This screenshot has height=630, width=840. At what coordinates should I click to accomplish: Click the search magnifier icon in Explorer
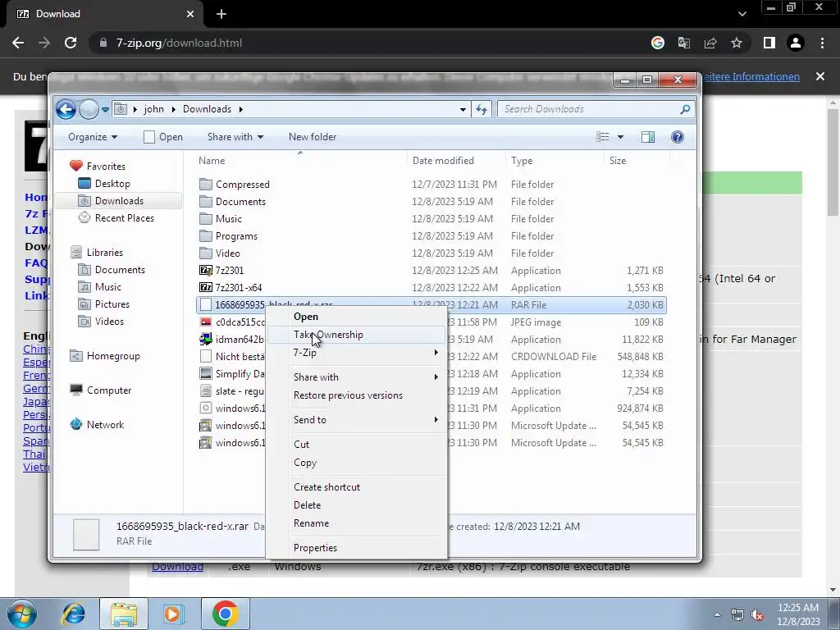coord(685,109)
